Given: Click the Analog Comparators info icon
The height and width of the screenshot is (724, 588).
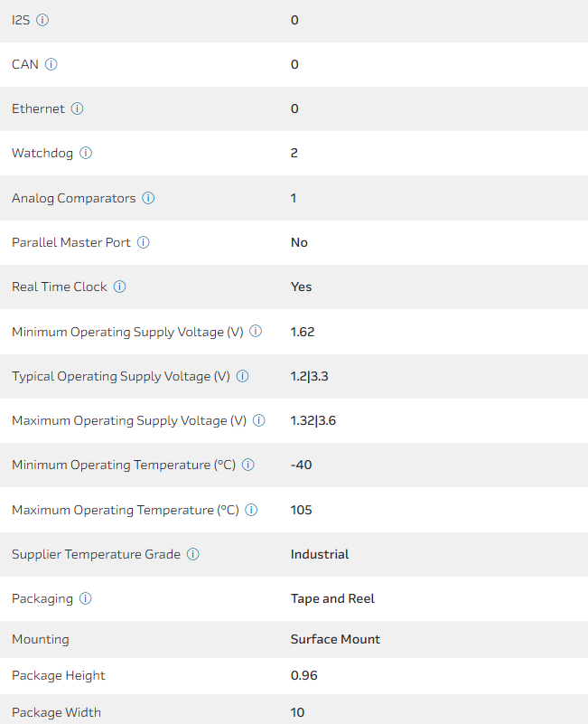Looking at the screenshot, I should click(148, 198).
